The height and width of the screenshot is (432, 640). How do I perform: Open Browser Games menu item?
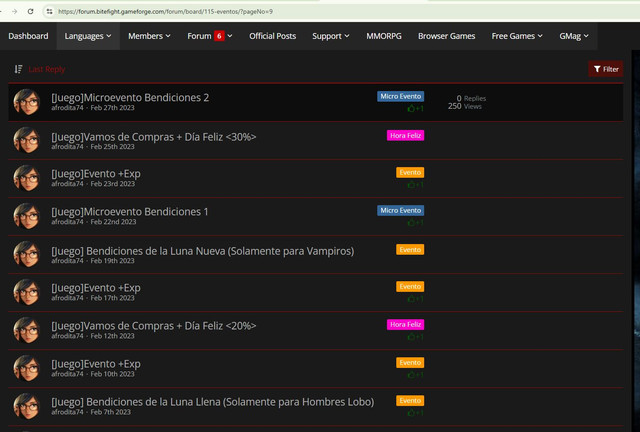click(x=447, y=36)
